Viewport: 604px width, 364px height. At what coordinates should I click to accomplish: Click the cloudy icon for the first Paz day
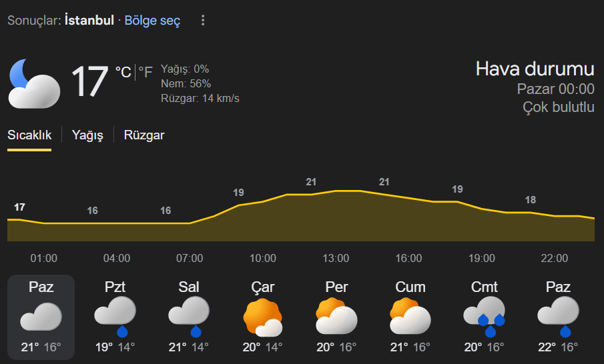[41, 317]
